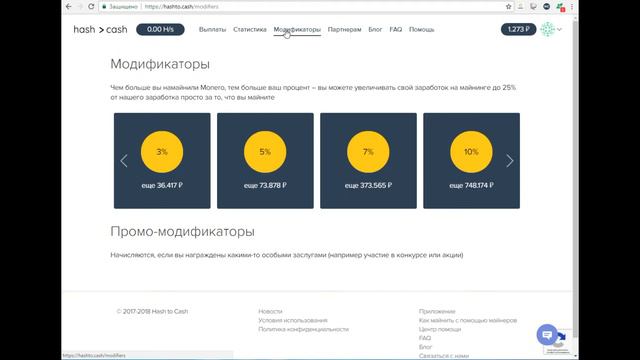
Task: Select the 10% modifier card
Action: [471, 161]
